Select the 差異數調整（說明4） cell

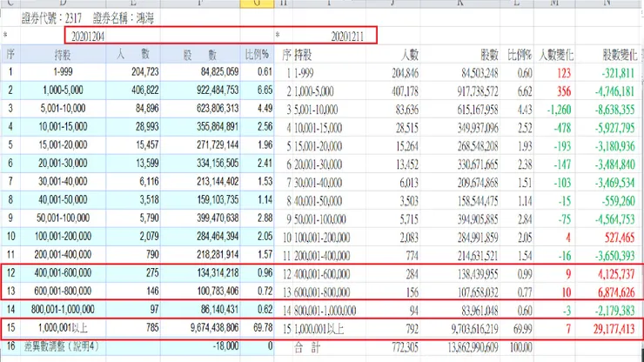[61, 346]
